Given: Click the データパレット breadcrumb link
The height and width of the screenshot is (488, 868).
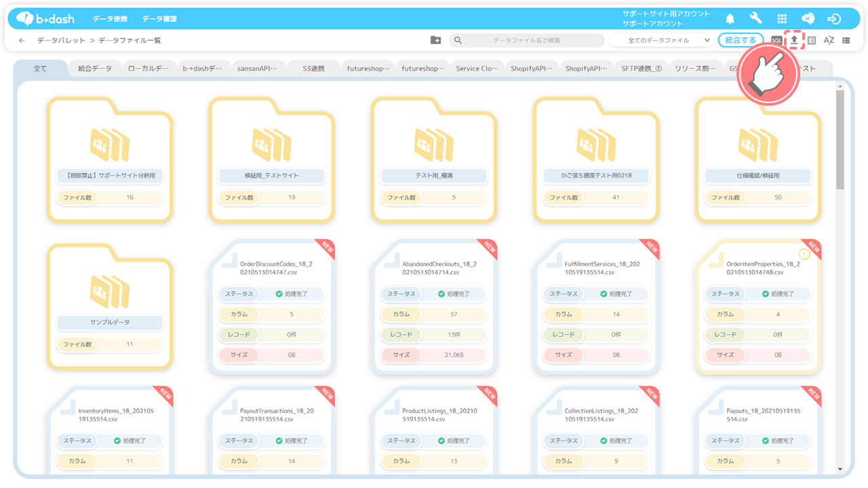Looking at the screenshot, I should coord(61,41).
